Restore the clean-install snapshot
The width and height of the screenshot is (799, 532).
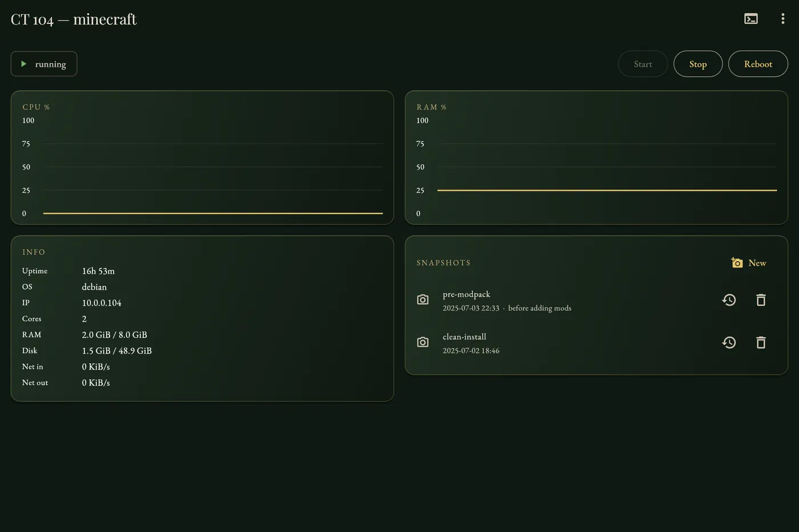click(x=729, y=342)
